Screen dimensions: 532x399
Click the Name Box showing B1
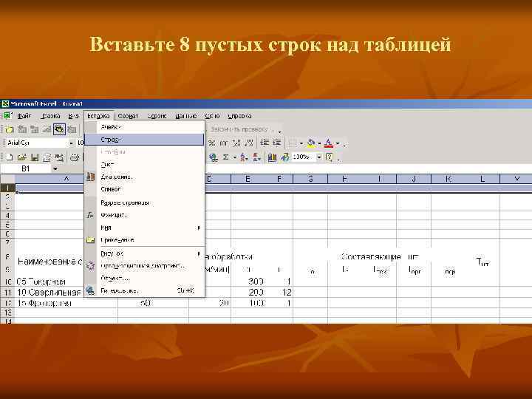(x=26, y=168)
